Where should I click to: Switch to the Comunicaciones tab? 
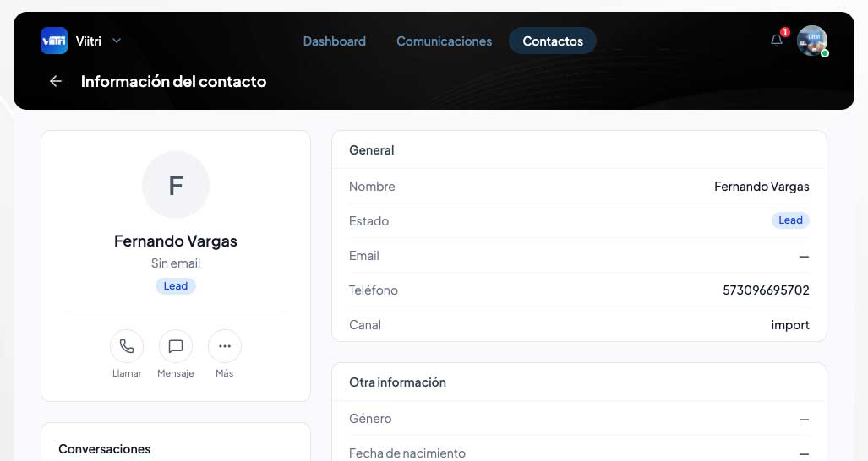click(x=444, y=41)
